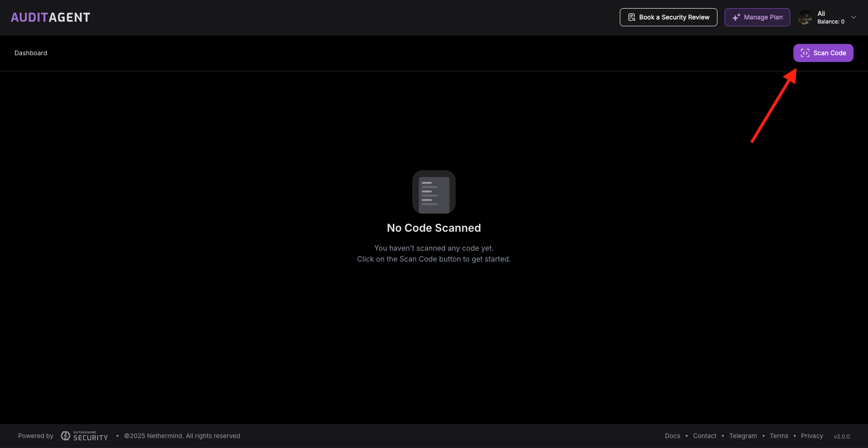The image size is (868, 448).
Task: Click the document icon in Book a Security Review
Action: pos(632,17)
